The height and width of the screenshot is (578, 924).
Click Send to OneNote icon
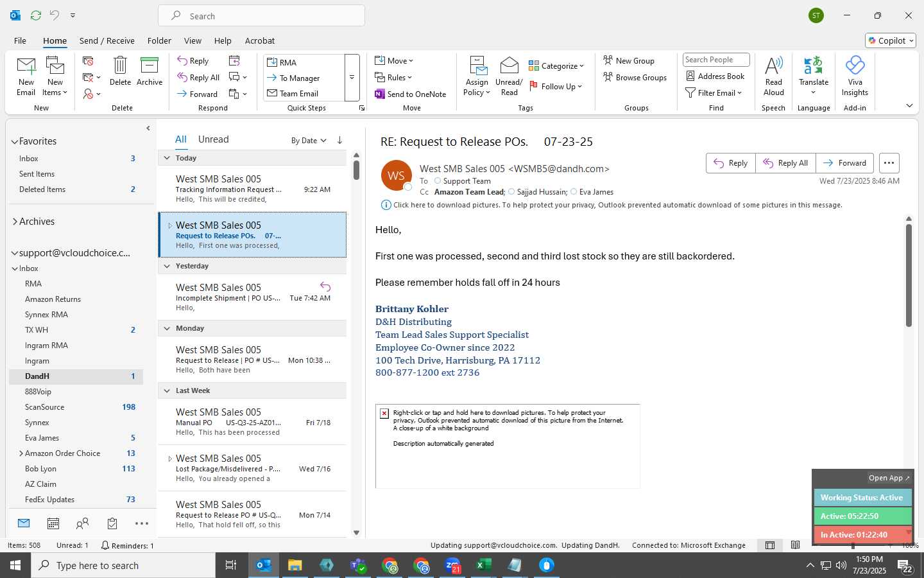(411, 94)
